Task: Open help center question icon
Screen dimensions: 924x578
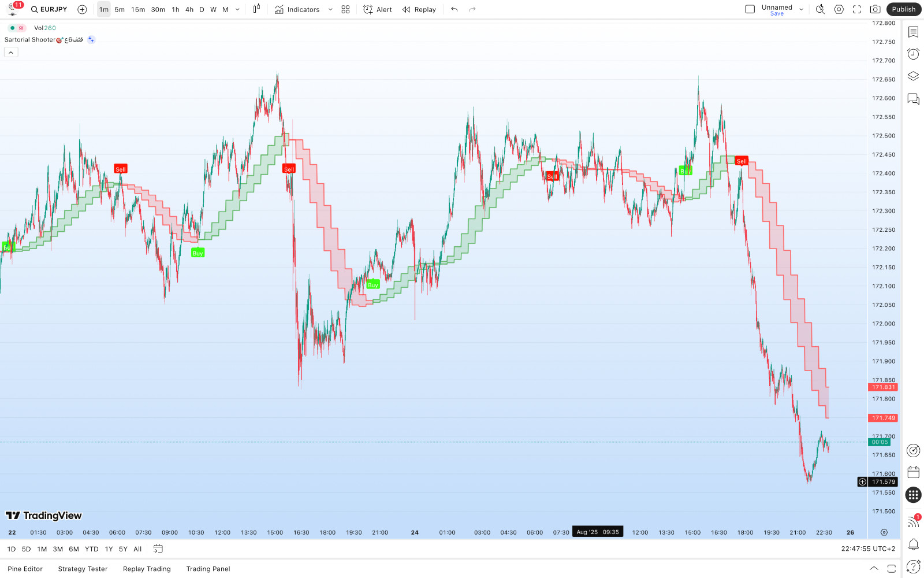Action: [913, 566]
